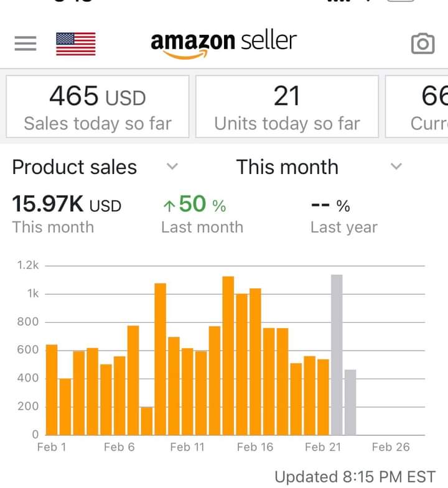Open the camera scan icon
This screenshot has height=488, width=448.
point(422,44)
